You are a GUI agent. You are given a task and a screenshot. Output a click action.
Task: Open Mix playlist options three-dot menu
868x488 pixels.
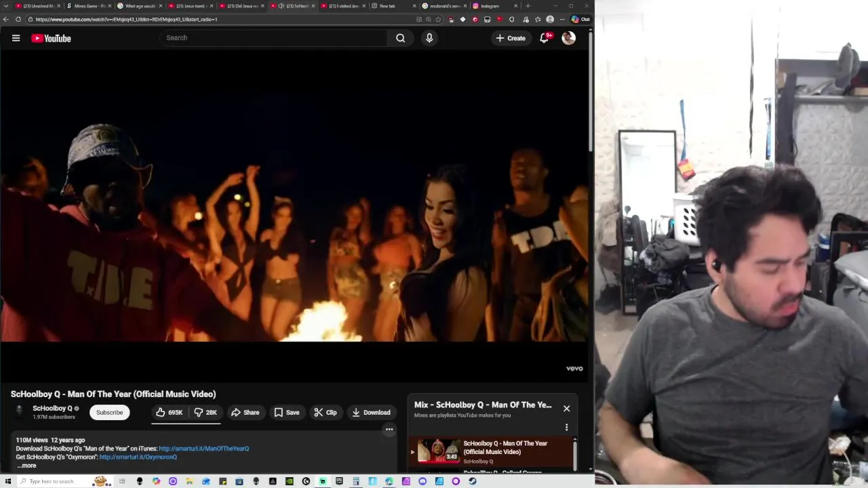coord(566,428)
